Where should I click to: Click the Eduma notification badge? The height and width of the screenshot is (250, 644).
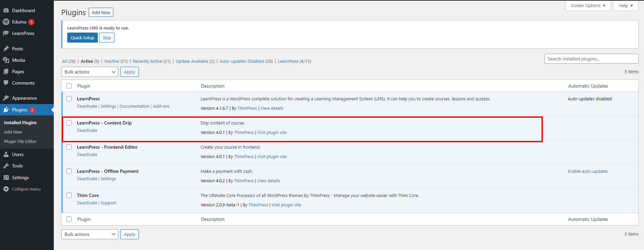click(31, 22)
